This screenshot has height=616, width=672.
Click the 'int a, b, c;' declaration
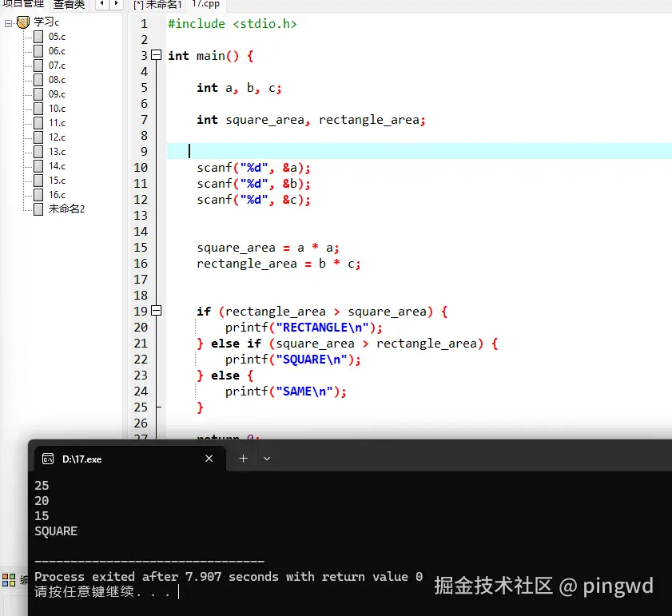(x=239, y=88)
